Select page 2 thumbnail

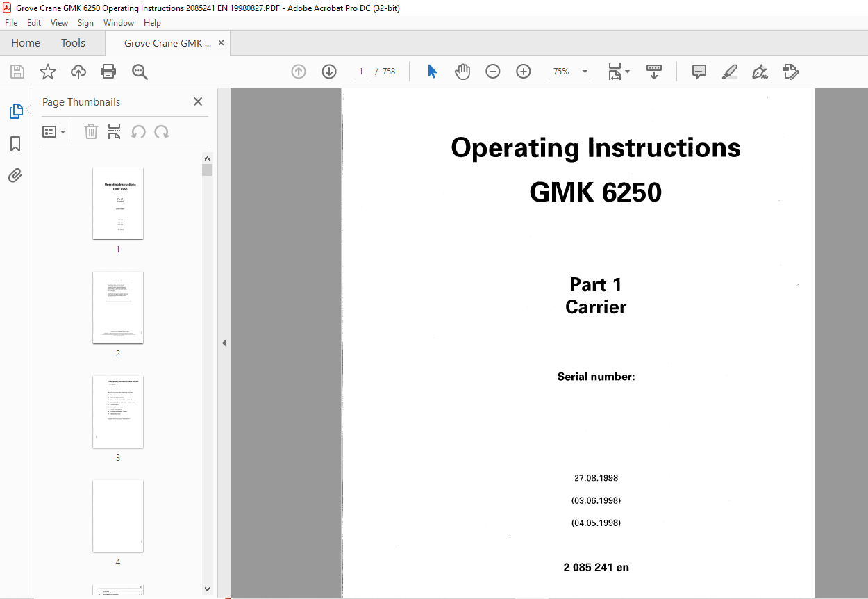(118, 308)
